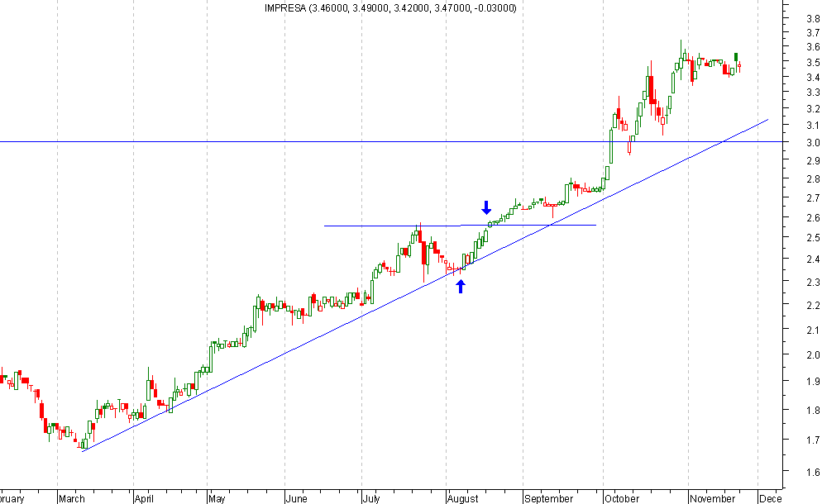Viewport: 822px width, 504px height.
Task: Click the May label on time axis
Action: (217, 498)
